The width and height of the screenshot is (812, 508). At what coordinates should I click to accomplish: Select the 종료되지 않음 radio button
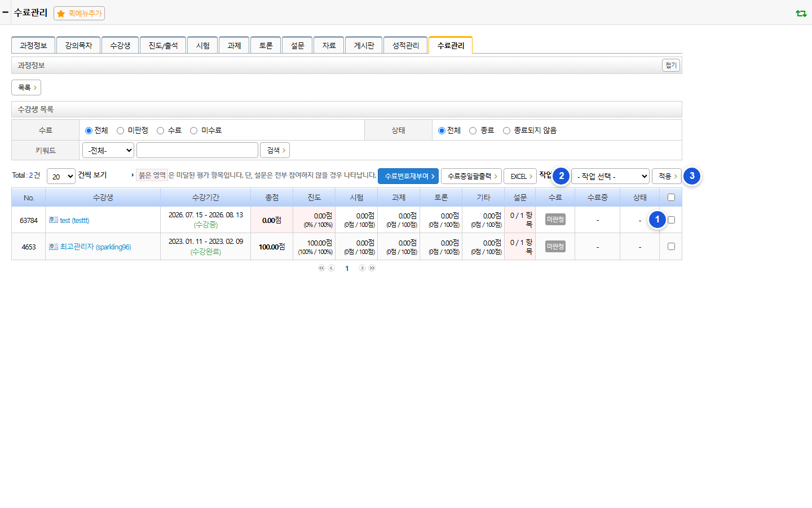(x=506, y=130)
